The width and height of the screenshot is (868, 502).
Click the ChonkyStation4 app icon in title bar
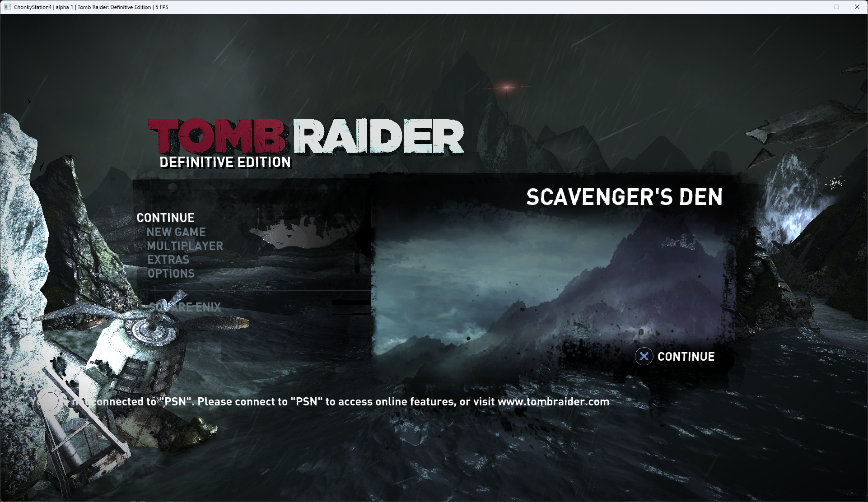pos(7,7)
